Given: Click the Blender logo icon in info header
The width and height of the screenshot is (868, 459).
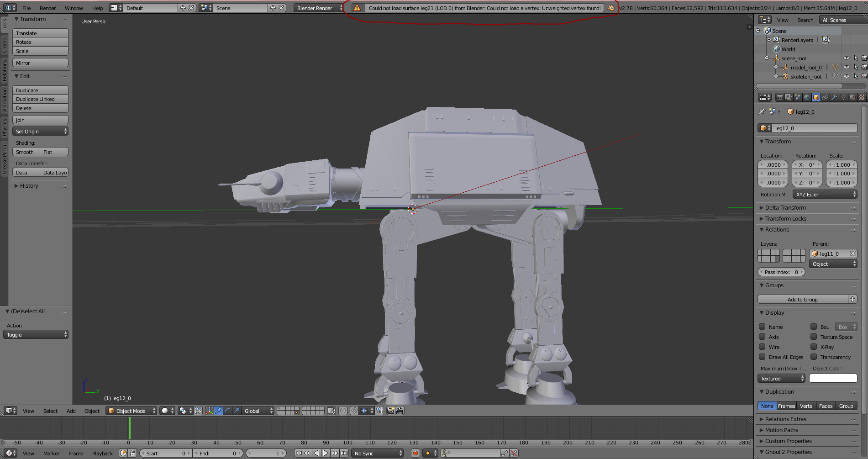Looking at the screenshot, I should tap(611, 8).
